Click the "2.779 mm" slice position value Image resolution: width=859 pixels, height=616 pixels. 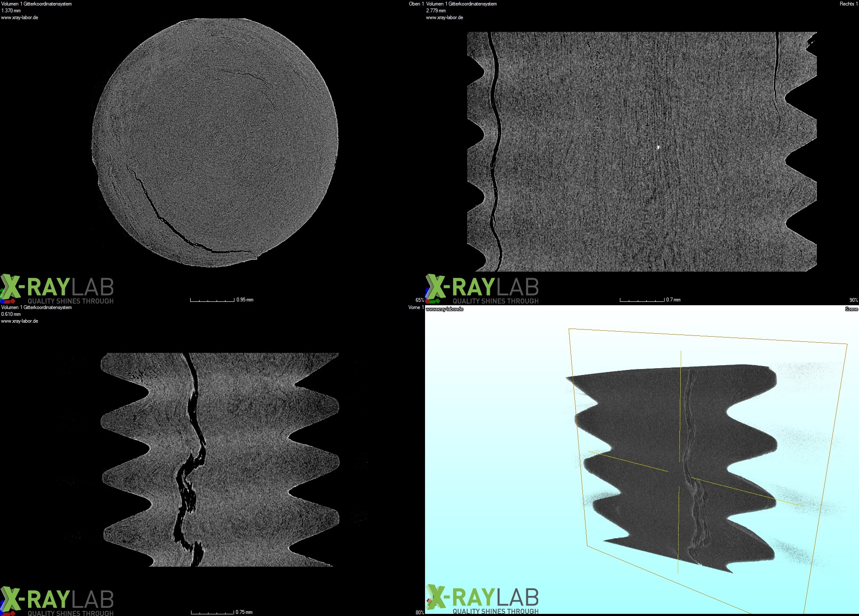tap(436, 11)
